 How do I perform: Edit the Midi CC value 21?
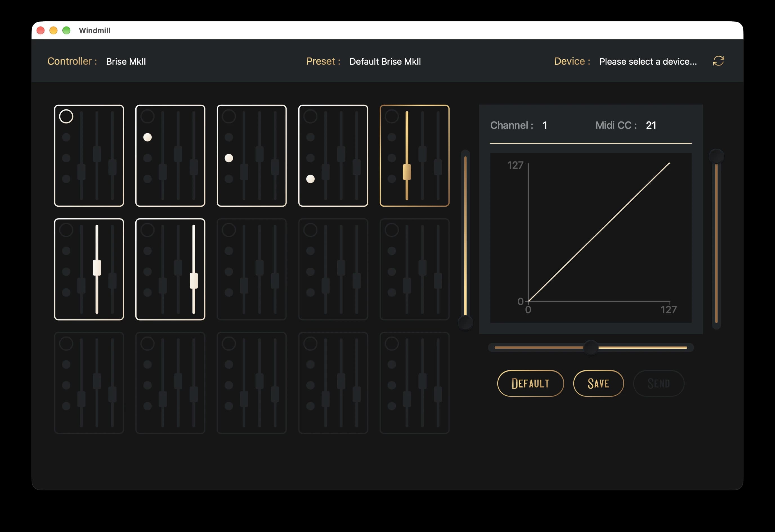(x=651, y=125)
